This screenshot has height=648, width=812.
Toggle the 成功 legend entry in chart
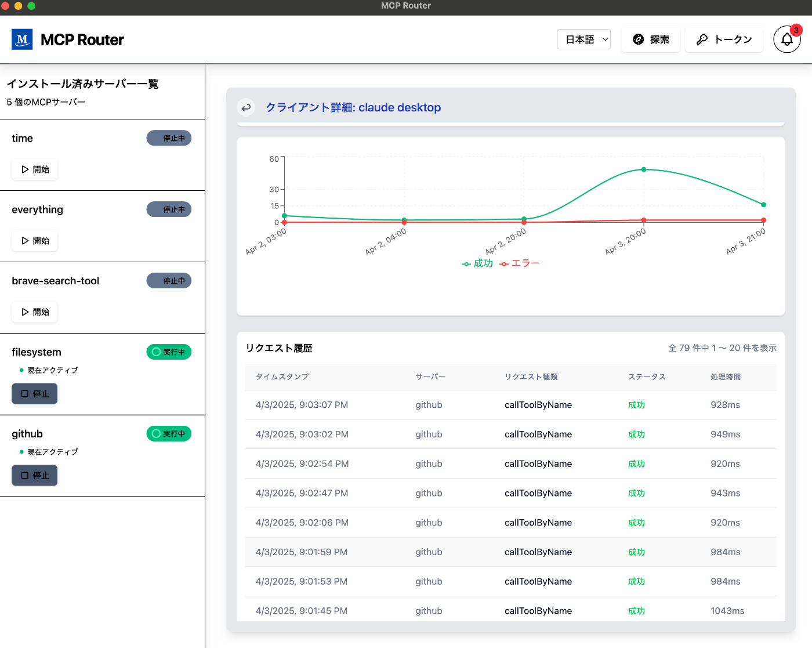477,263
